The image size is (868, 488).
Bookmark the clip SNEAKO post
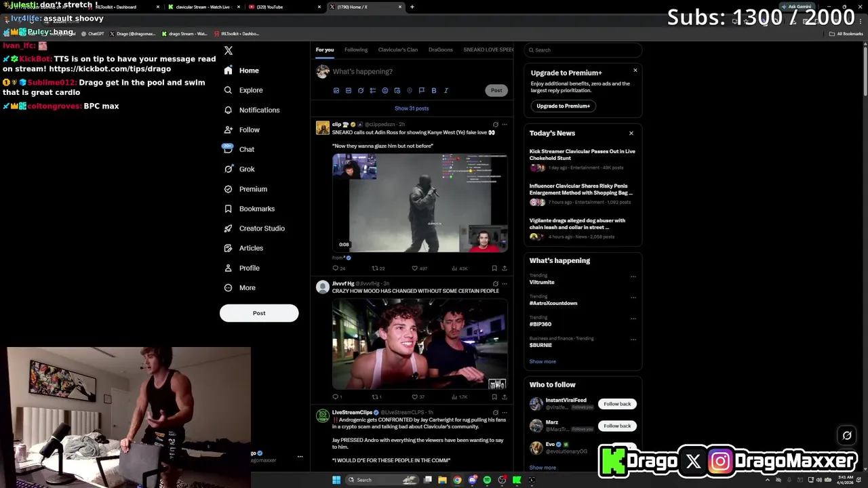494,268
